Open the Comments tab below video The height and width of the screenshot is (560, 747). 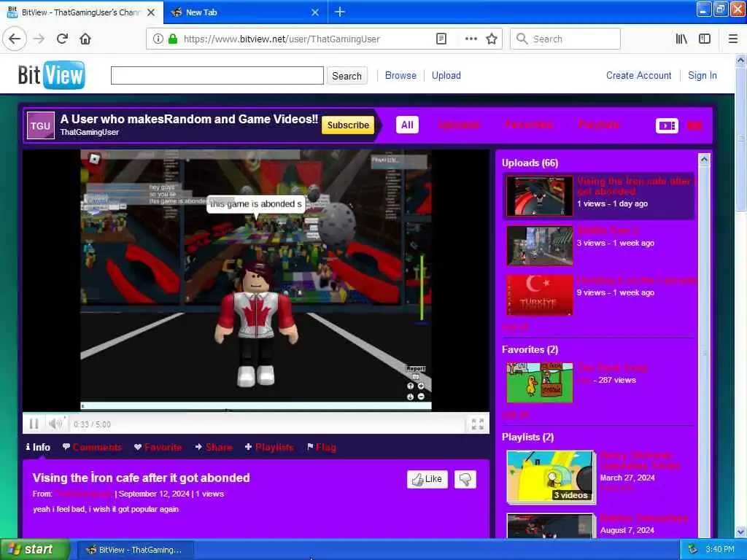coord(93,447)
